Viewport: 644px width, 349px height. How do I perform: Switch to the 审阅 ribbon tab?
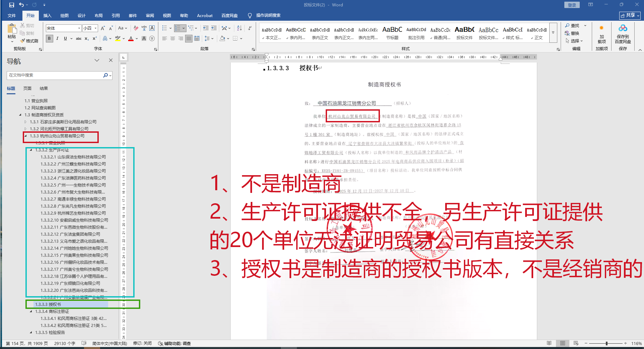[150, 16]
